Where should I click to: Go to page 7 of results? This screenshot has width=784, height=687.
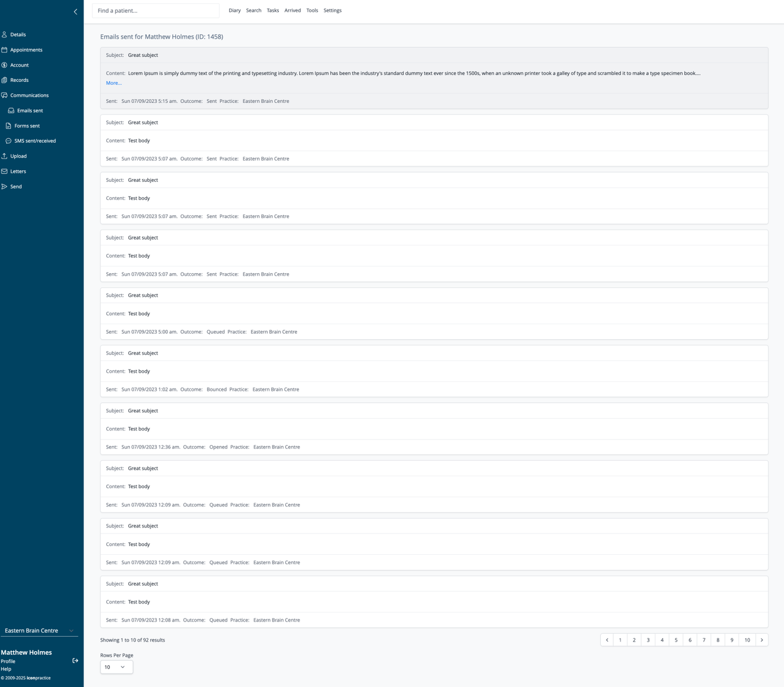[704, 640]
